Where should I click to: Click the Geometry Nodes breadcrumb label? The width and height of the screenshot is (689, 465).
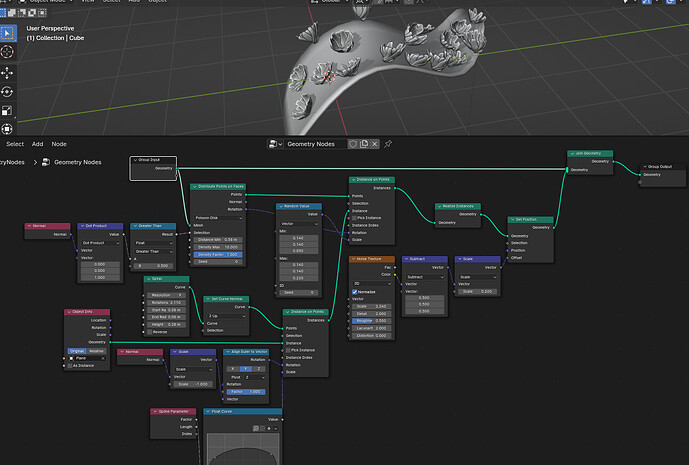pyautogui.click(x=78, y=162)
